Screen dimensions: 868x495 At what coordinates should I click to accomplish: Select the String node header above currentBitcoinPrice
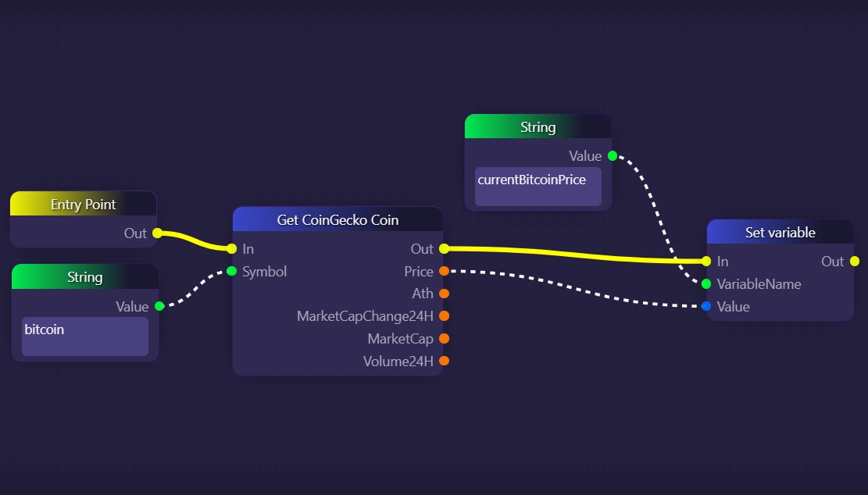pyautogui.click(x=538, y=127)
